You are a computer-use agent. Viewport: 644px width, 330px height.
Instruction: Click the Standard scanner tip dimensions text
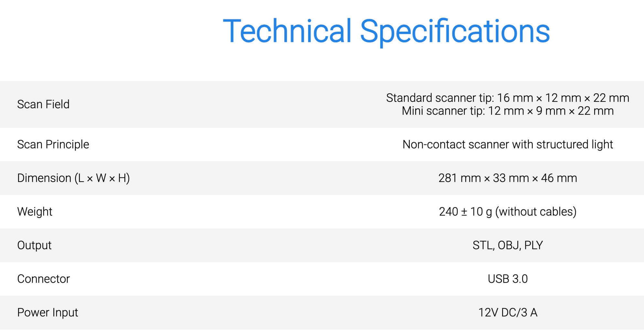click(508, 98)
